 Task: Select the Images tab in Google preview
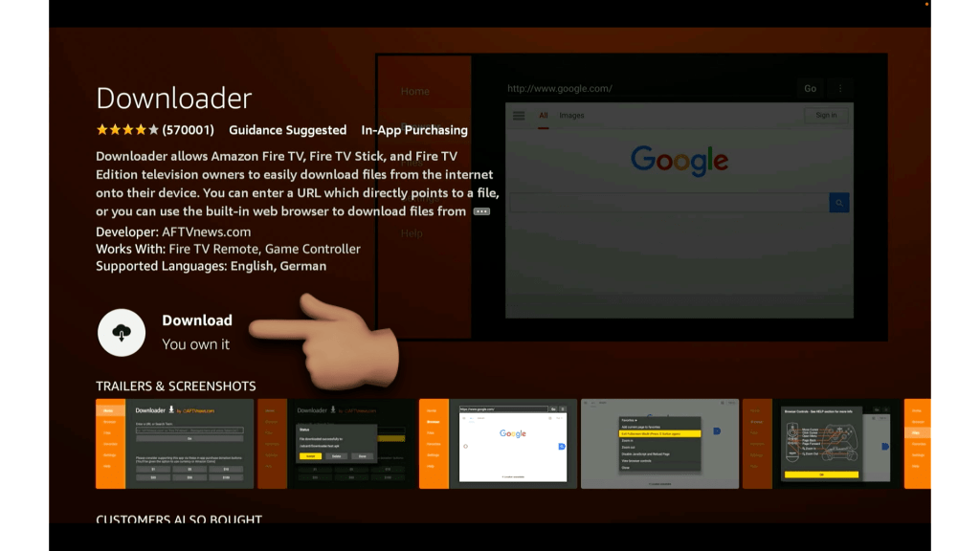571,116
